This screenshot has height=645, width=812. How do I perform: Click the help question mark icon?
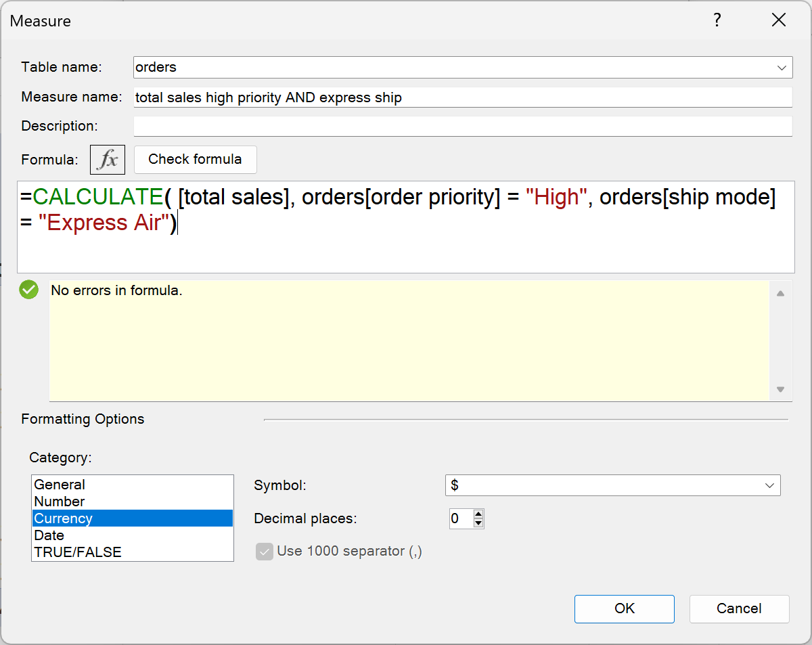click(717, 20)
